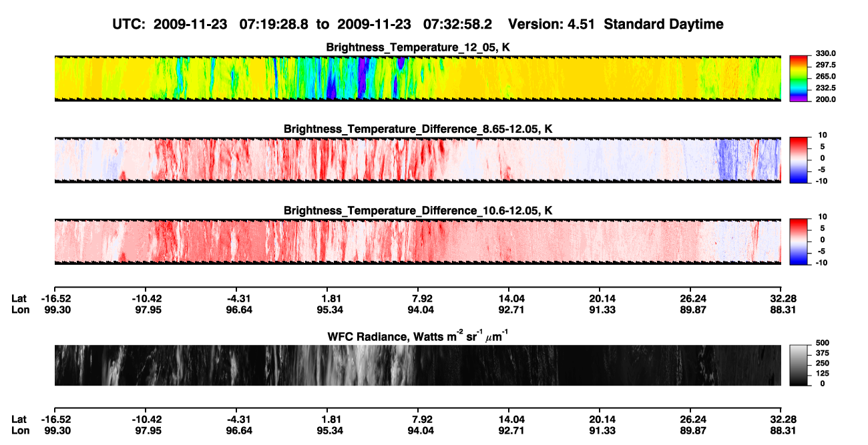The height and width of the screenshot is (445, 868).
Task: Click the -5 label on the 10.6-12.05 colorbar
Action: coord(821,252)
